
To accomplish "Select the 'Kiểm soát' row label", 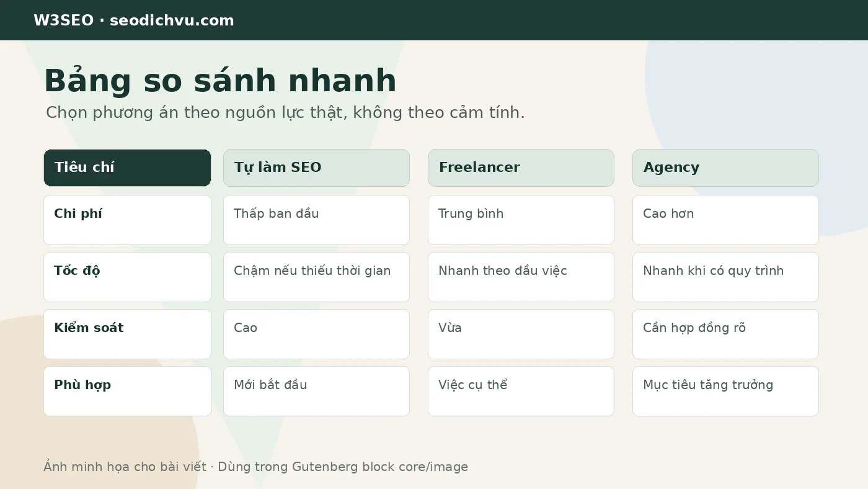I will pyautogui.click(x=127, y=334).
